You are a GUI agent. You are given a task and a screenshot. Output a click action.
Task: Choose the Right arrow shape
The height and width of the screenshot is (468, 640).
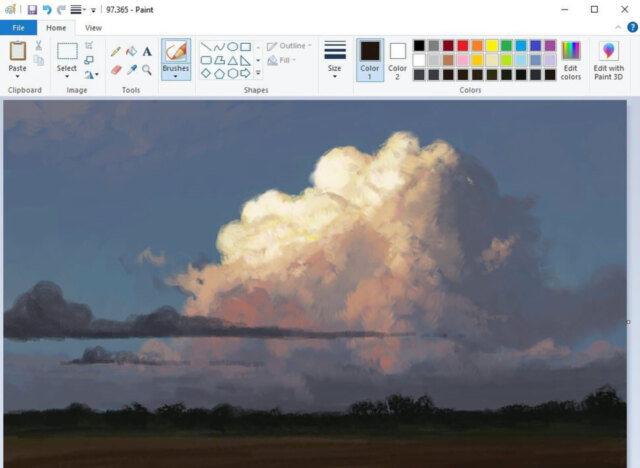pos(245,73)
